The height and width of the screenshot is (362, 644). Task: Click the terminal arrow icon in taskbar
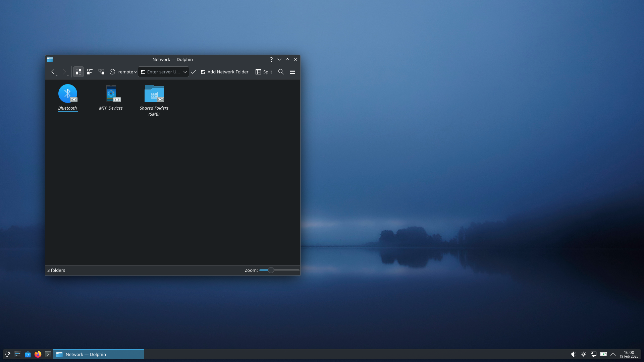(x=48, y=354)
